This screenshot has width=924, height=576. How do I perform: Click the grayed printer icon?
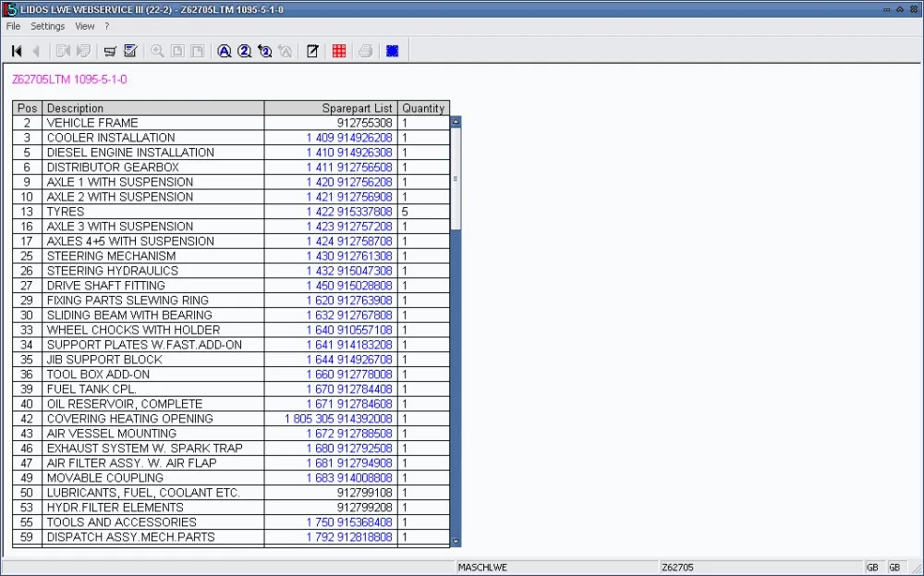point(365,51)
